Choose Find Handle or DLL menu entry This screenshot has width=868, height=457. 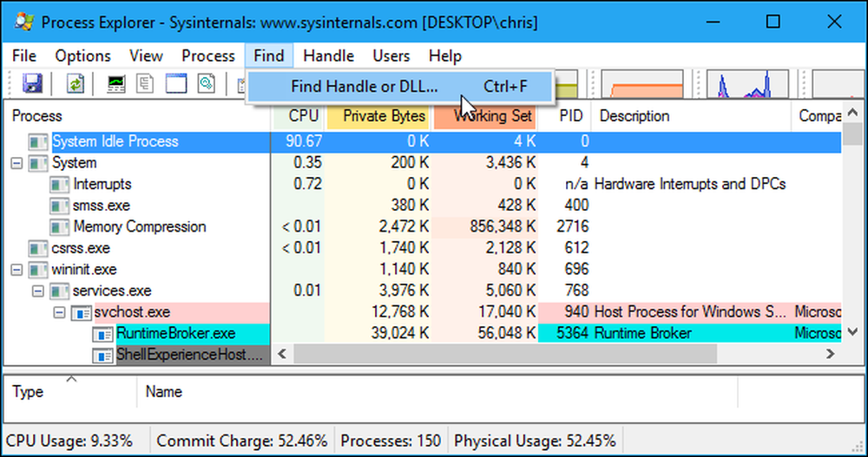point(399,87)
